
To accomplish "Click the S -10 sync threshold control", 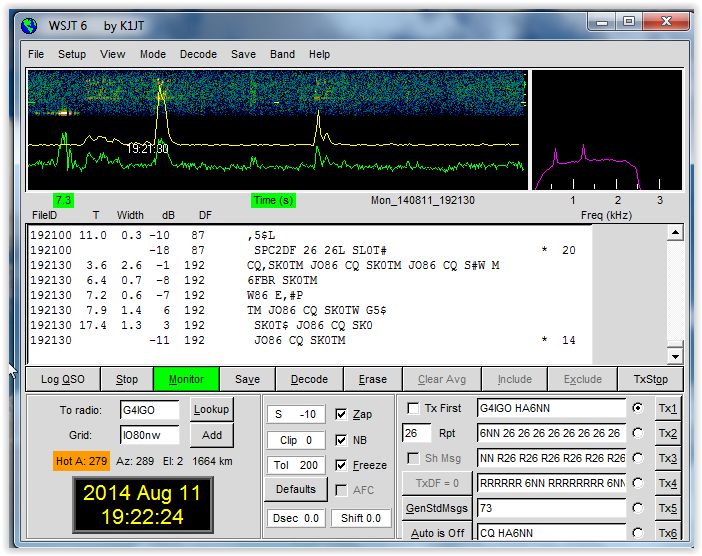I will pos(295,415).
